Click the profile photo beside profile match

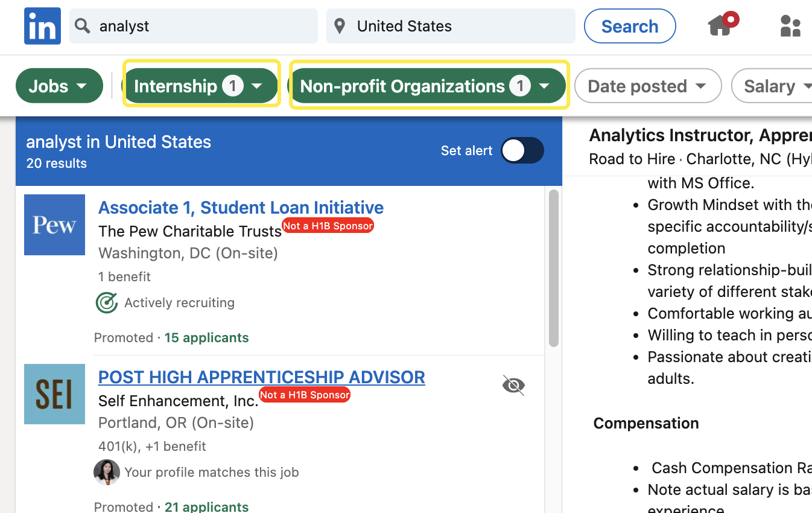click(106, 472)
